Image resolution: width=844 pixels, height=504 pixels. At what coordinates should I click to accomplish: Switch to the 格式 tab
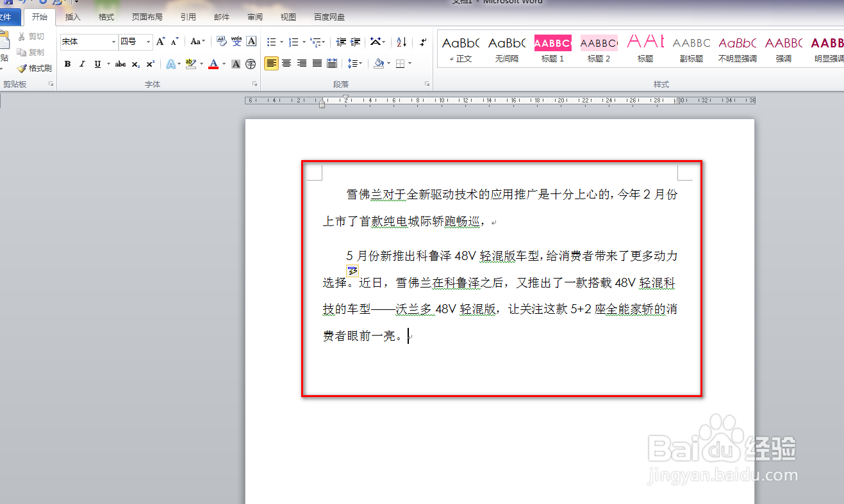(x=106, y=17)
